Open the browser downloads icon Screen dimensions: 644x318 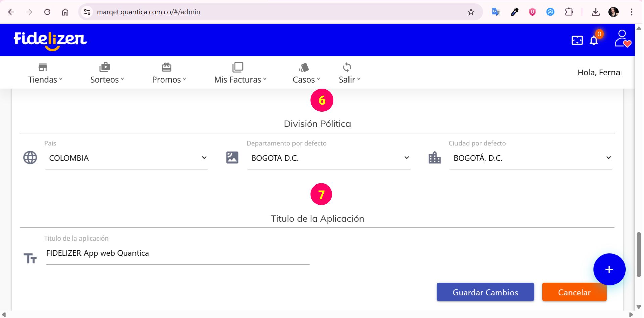[x=596, y=12]
